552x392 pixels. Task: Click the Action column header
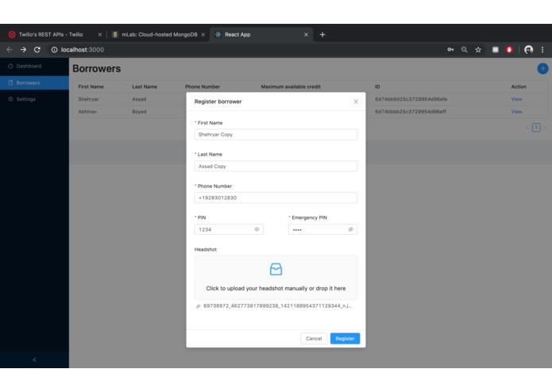pos(519,86)
